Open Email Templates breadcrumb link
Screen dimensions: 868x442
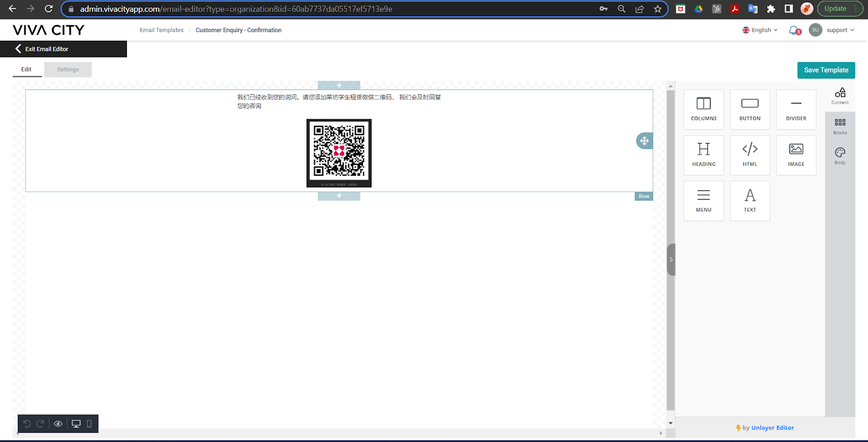point(162,30)
